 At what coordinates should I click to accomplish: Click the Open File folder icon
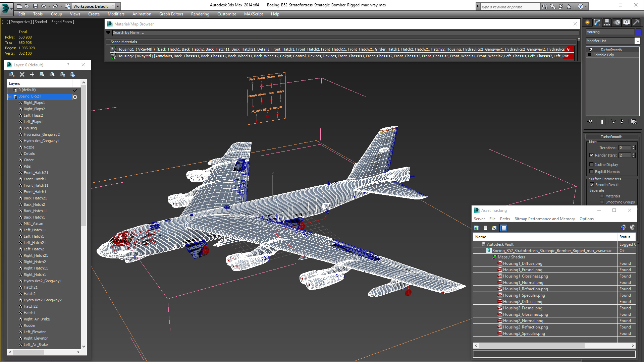click(x=28, y=6)
